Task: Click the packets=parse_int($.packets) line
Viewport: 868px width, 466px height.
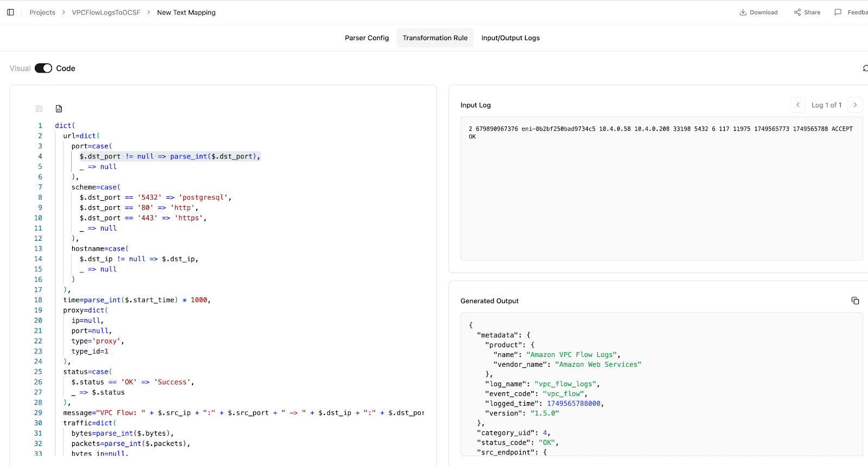Action: point(131,444)
